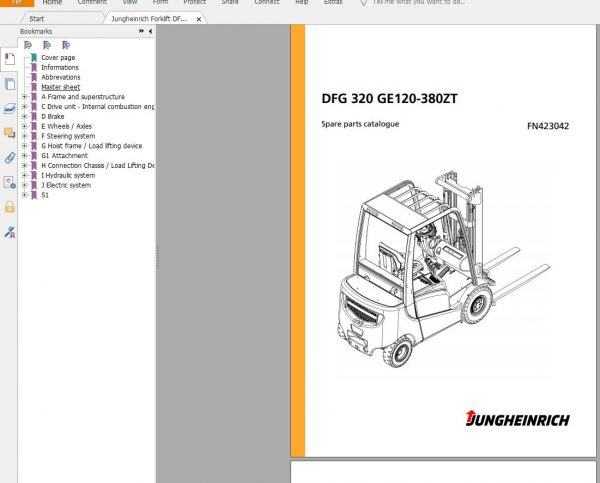Open the Connect ribbon tab
This screenshot has width=600, height=483.
(x=267, y=2)
